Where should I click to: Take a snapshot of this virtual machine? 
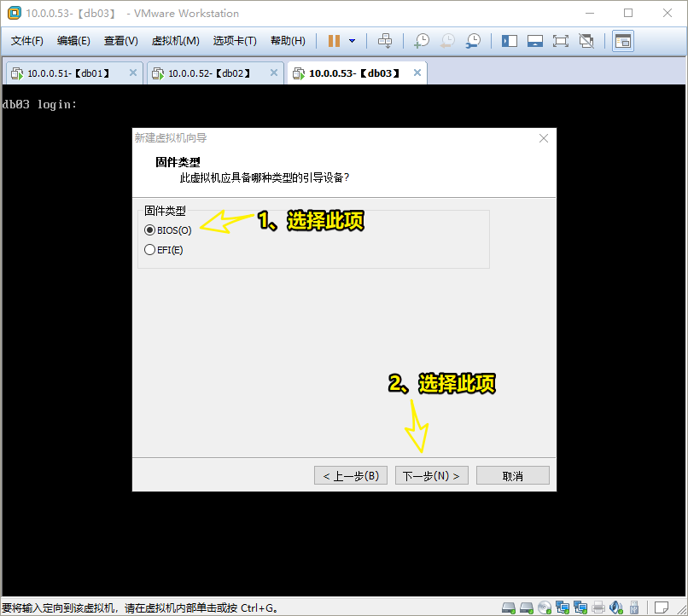[x=422, y=41]
